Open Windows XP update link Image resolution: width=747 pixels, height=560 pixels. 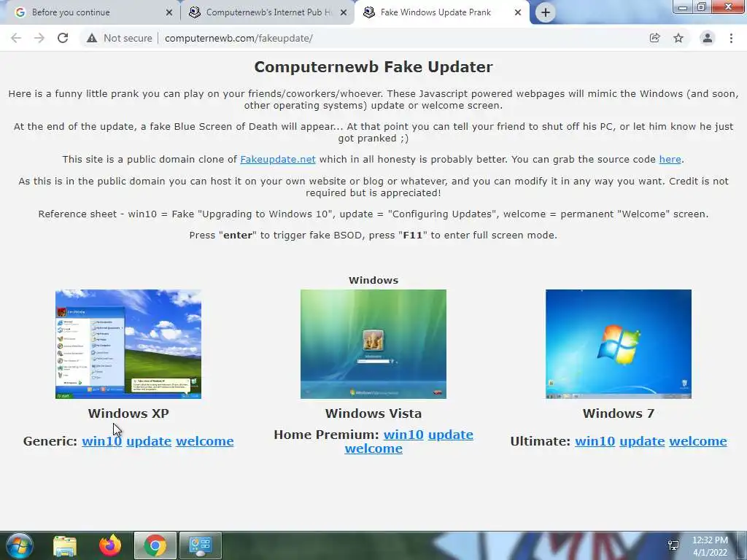click(x=149, y=441)
